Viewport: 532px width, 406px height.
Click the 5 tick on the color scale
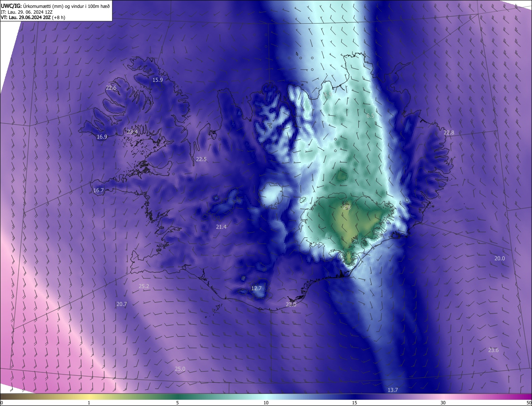point(177,403)
